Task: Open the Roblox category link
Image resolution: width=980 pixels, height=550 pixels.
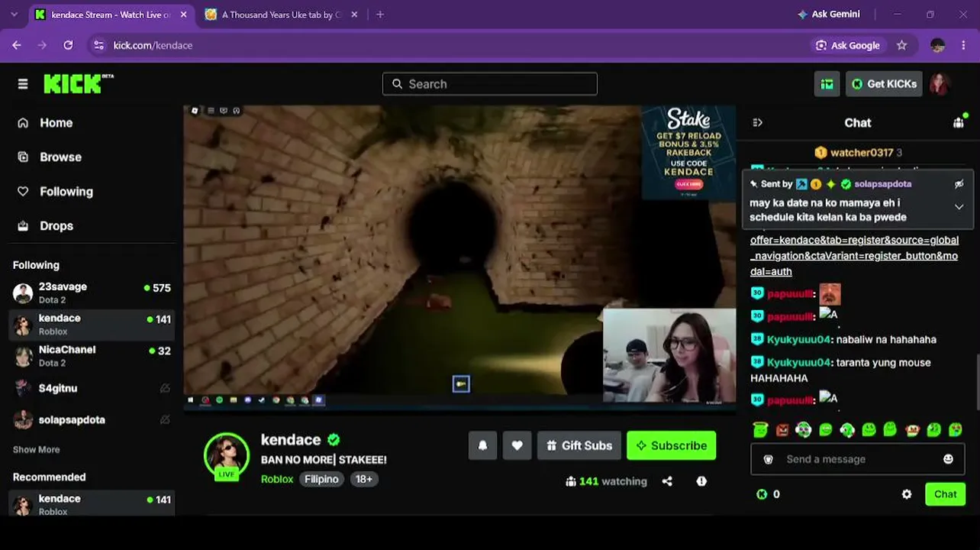Action: point(277,479)
